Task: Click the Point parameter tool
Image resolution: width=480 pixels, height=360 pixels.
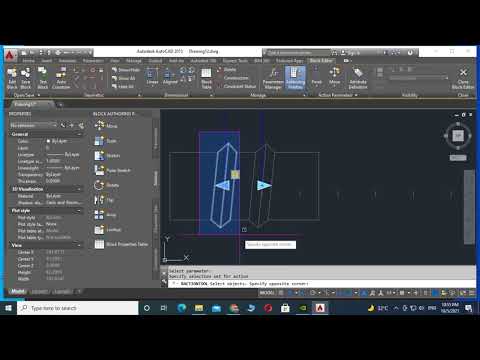Action: tap(316, 77)
